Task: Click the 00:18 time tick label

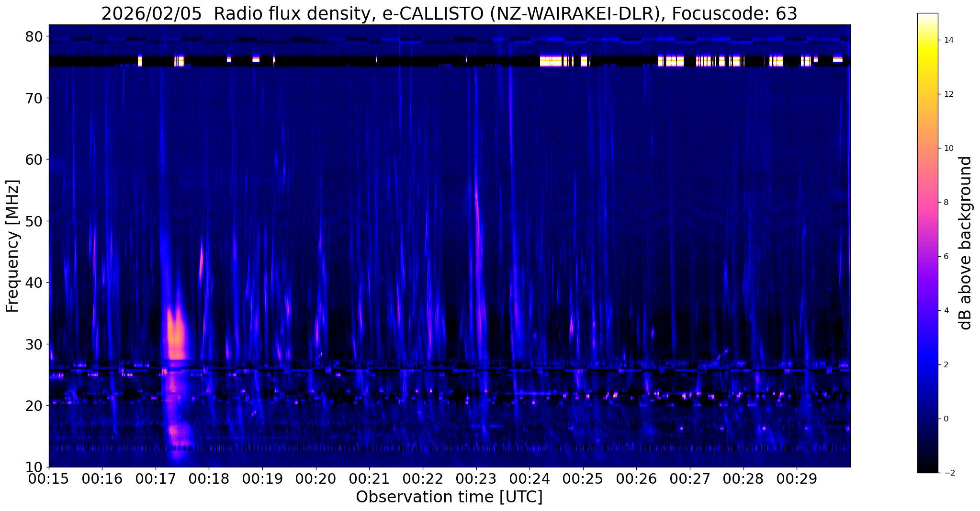Action: [209, 478]
